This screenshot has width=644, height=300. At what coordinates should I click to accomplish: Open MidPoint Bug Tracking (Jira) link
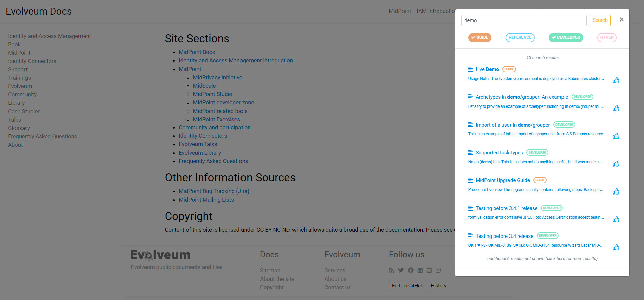pos(214,191)
